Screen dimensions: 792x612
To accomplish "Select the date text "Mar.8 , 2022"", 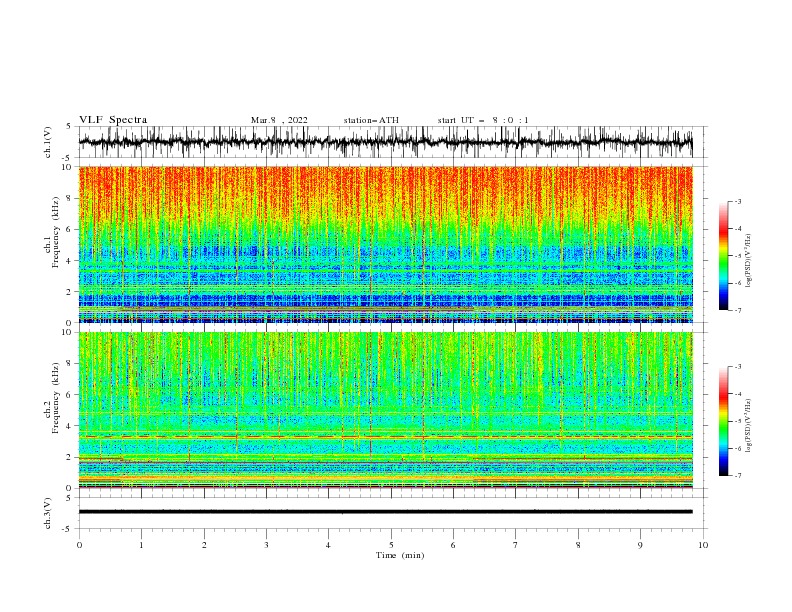I will [x=279, y=120].
